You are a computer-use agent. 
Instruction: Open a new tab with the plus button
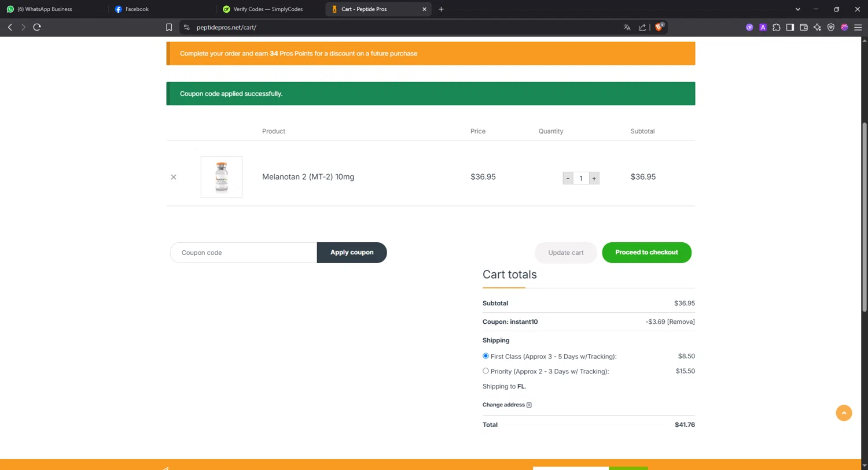pyautogui.click(x=441, y=9)
